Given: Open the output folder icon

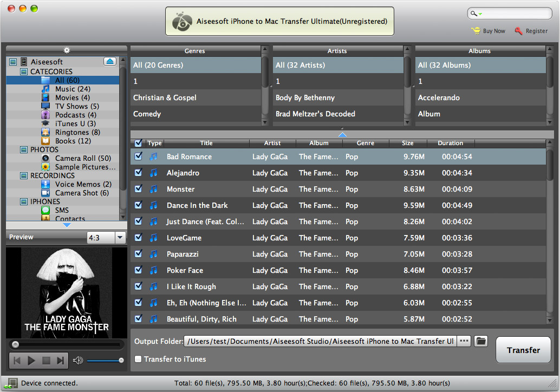Looking at the screenshot, I should (480, 341).
